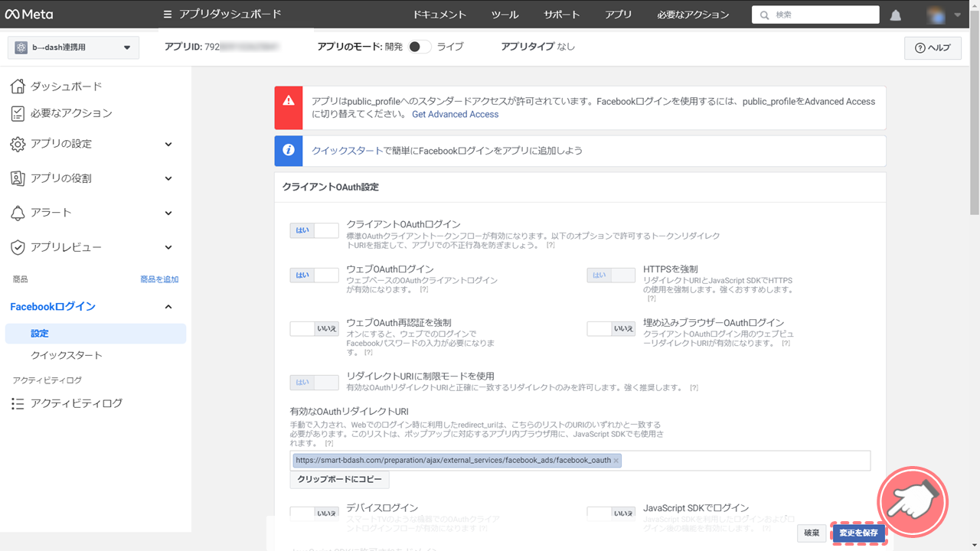
Task: Open the hamburger menu beside アプリダッシュボード
Action: 168,15
